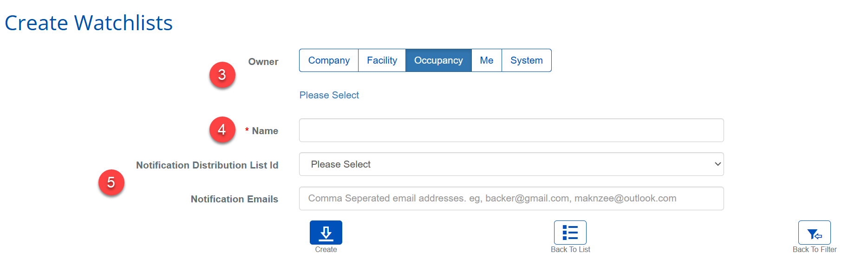Click the Create text label
This screenshot has width=868, height=272.
(326, 250)
